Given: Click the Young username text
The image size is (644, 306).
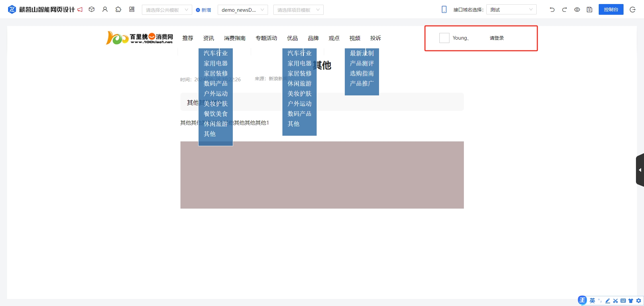Looking at the screenshot, I should coord(461,38).
